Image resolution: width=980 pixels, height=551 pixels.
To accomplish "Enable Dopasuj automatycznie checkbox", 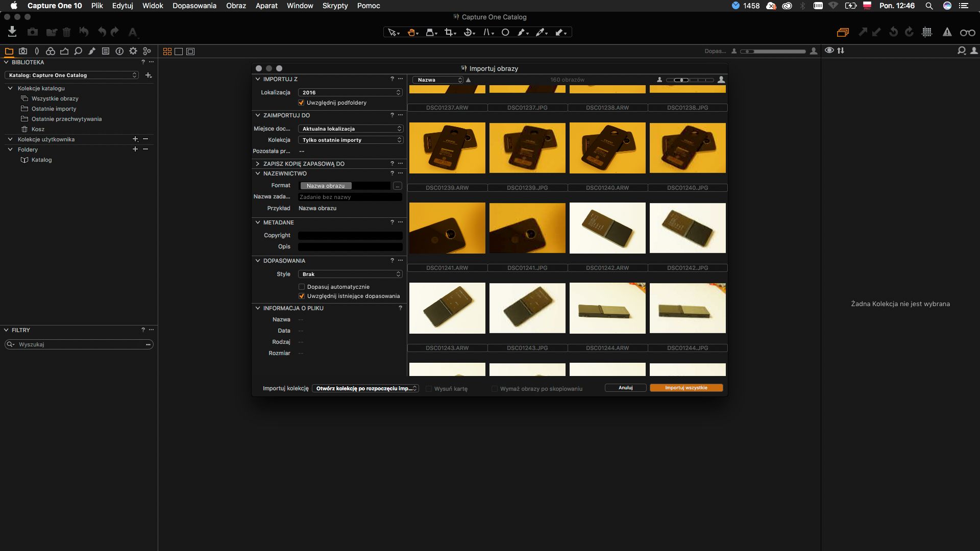I will 302,287.
